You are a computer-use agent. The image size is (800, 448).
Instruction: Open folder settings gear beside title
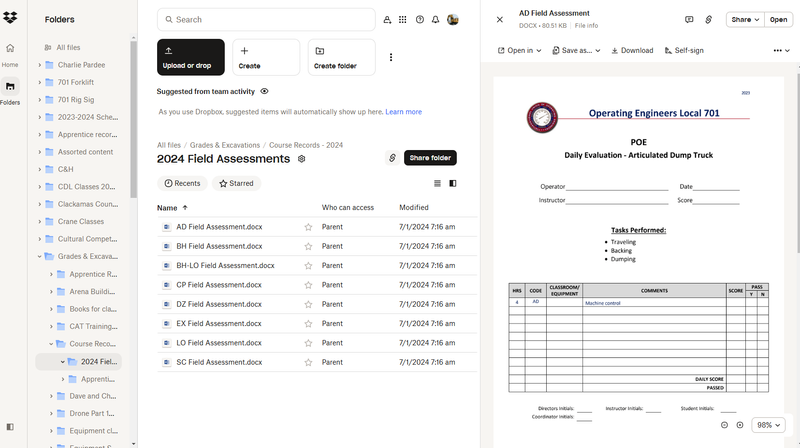(x=302, y=159)
